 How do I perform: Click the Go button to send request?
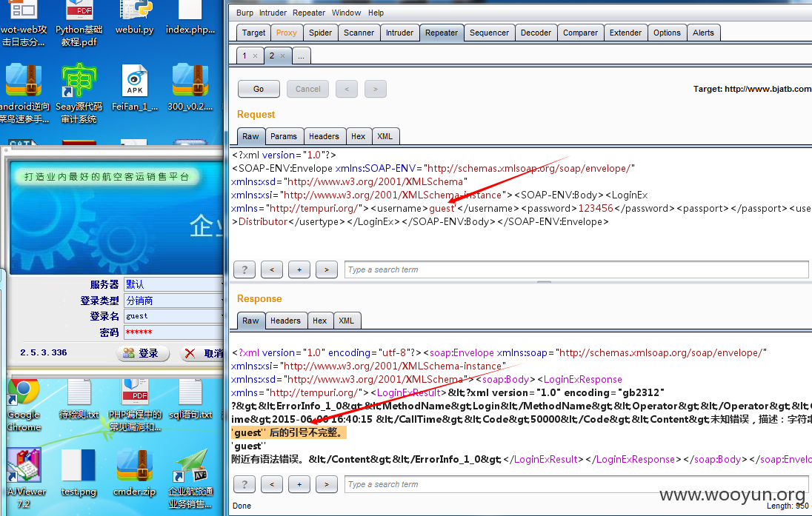[259, 89]
